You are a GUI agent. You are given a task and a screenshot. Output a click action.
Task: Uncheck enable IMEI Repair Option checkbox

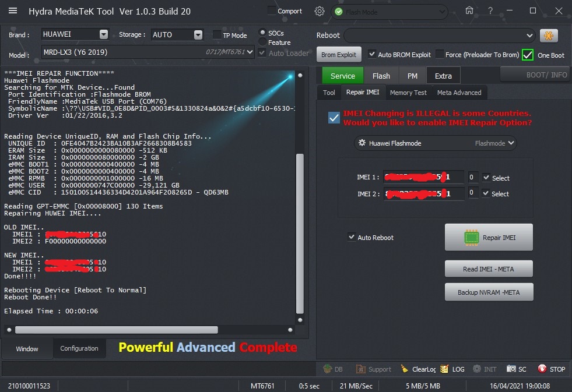(334, 118)
